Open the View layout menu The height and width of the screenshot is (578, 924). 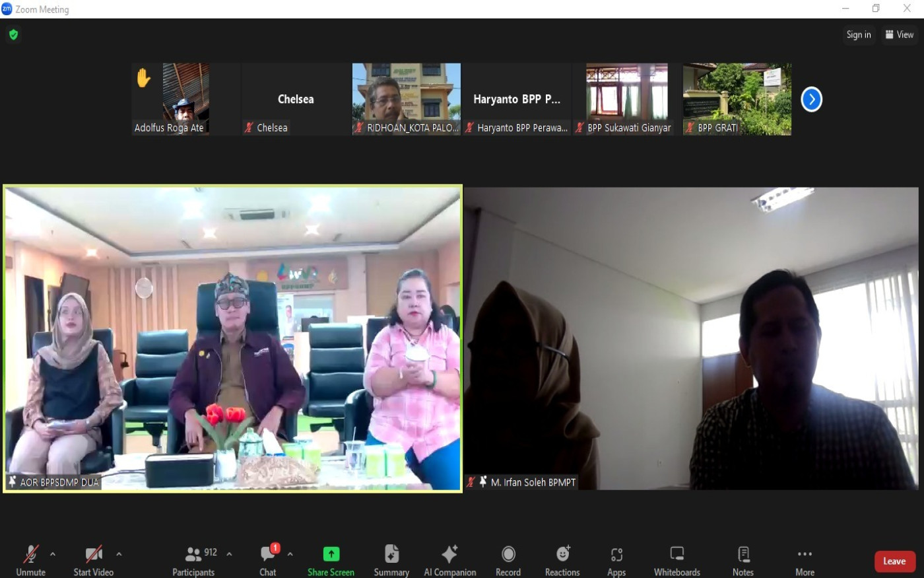click(899, 34)
